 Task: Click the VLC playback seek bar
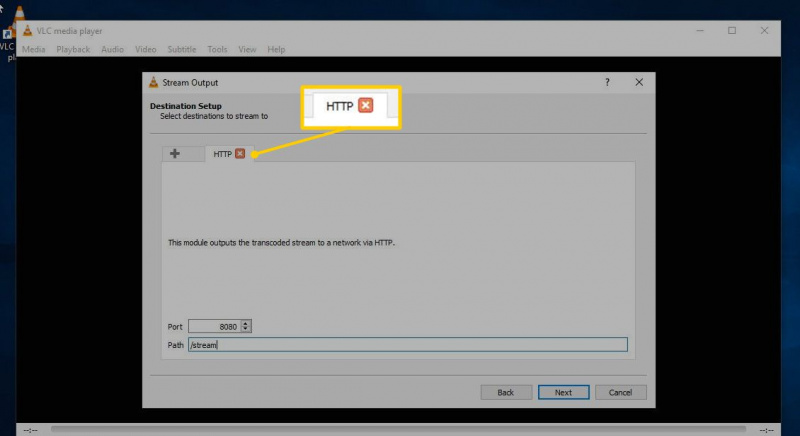point(398,430)
